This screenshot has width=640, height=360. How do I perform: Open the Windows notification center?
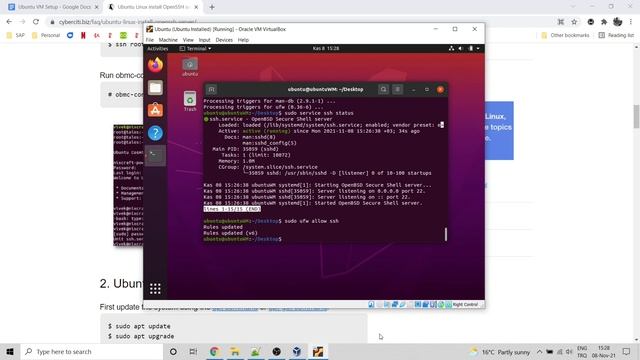(627, 351)
